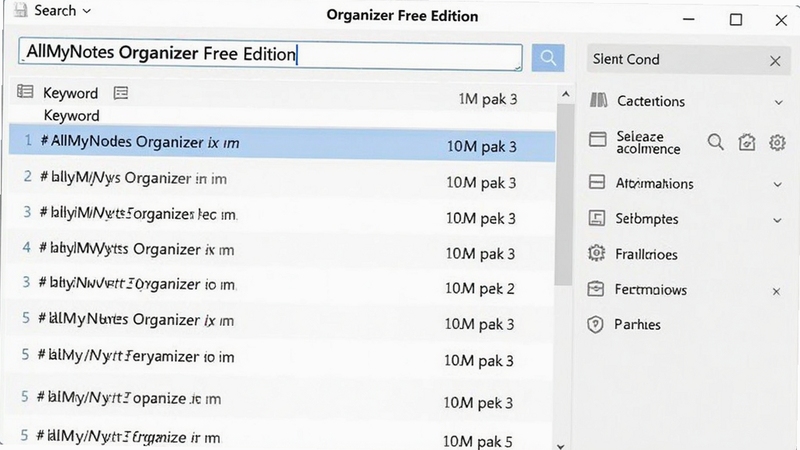Open the Search menu dropdown
The width and height of the screenshot is (800, 450).
(x=62, y=11)
